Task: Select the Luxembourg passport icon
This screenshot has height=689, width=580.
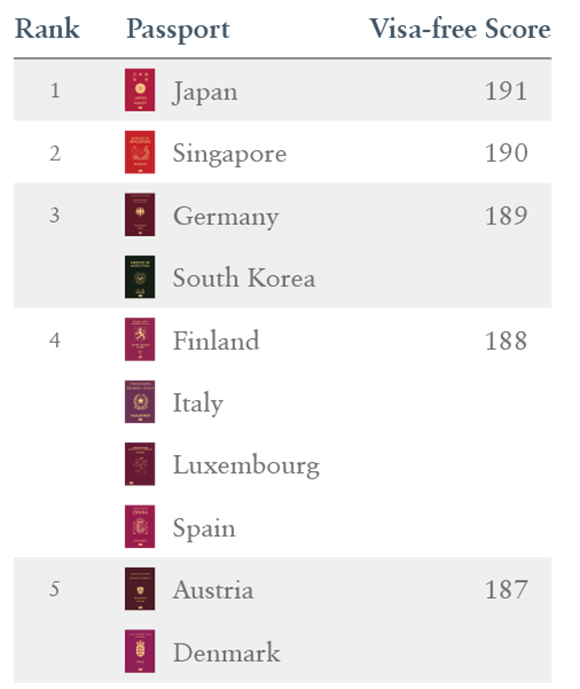Action: click(140, 464)
